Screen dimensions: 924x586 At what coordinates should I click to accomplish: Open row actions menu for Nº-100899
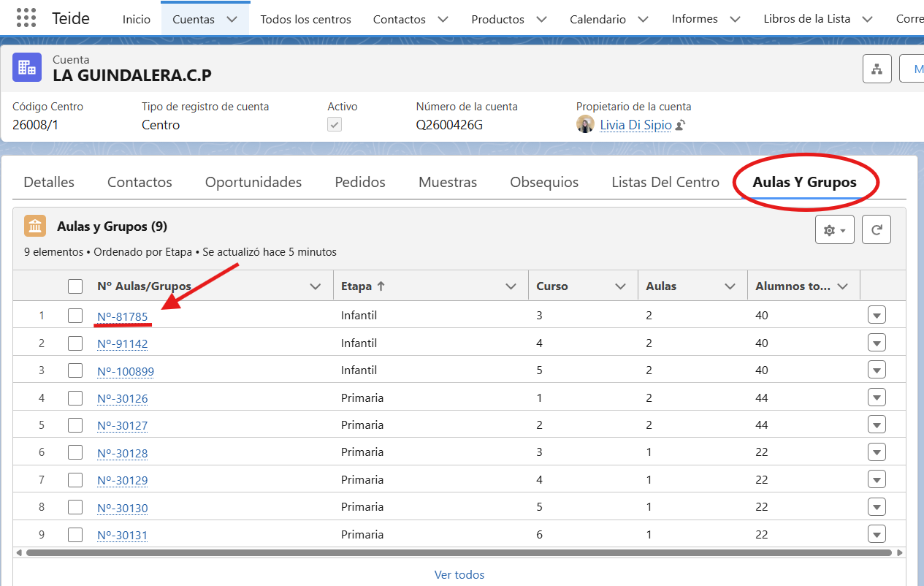[x=877, y=370]
